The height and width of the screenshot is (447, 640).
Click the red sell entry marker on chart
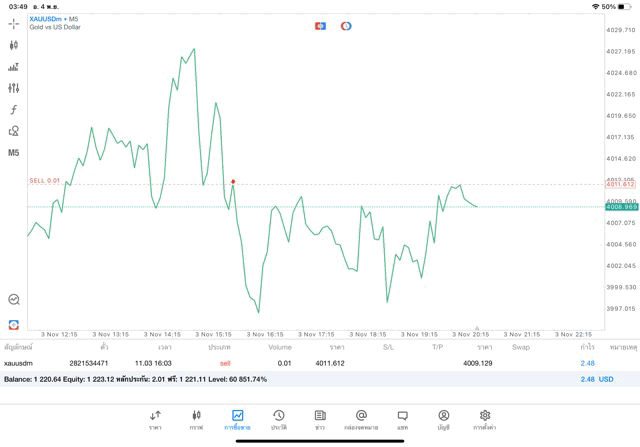(233, 182)
